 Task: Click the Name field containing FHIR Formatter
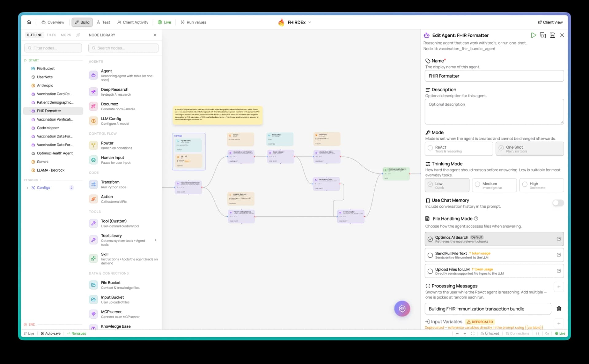(494, 76)
